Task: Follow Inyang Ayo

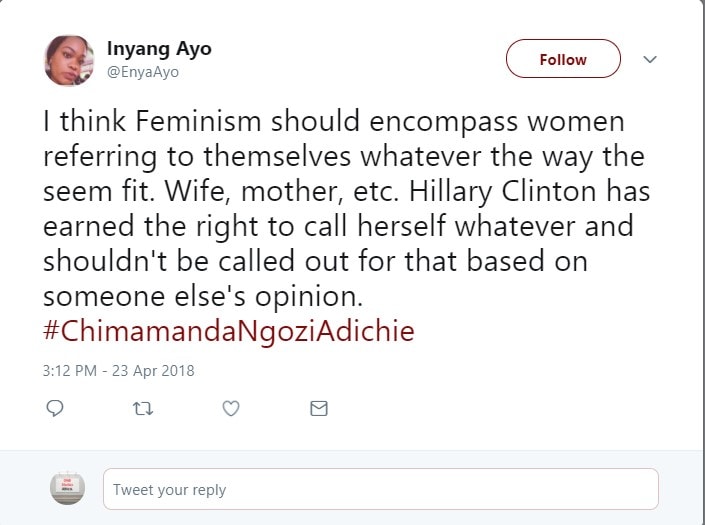Action: click(563, 59)
